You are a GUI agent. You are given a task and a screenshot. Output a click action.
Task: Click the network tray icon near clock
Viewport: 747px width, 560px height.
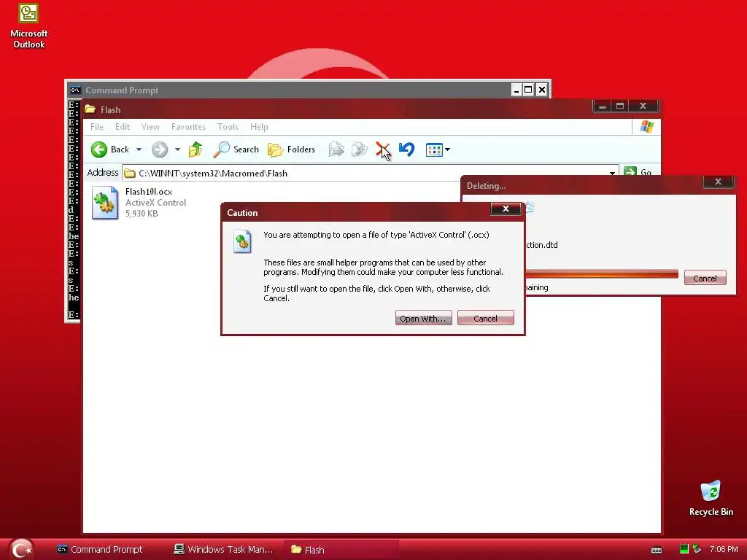point(697,549)
